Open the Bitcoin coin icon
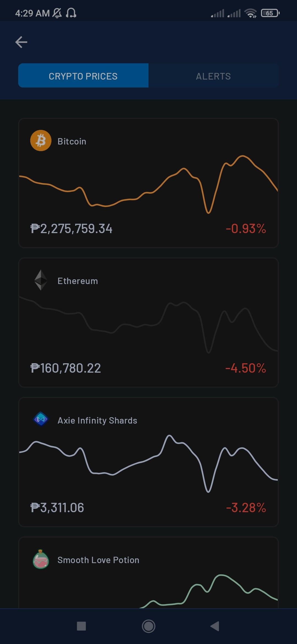The height and width of the screenshot is (644, 297). pos(41,141)
